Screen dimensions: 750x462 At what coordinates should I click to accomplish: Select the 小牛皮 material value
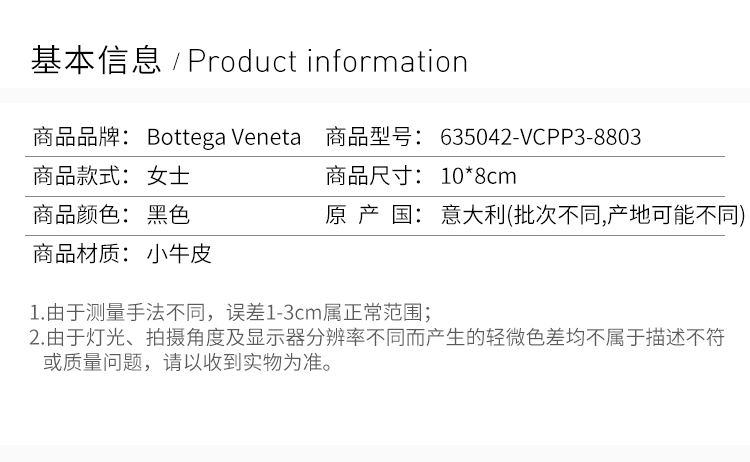point(179,253)
